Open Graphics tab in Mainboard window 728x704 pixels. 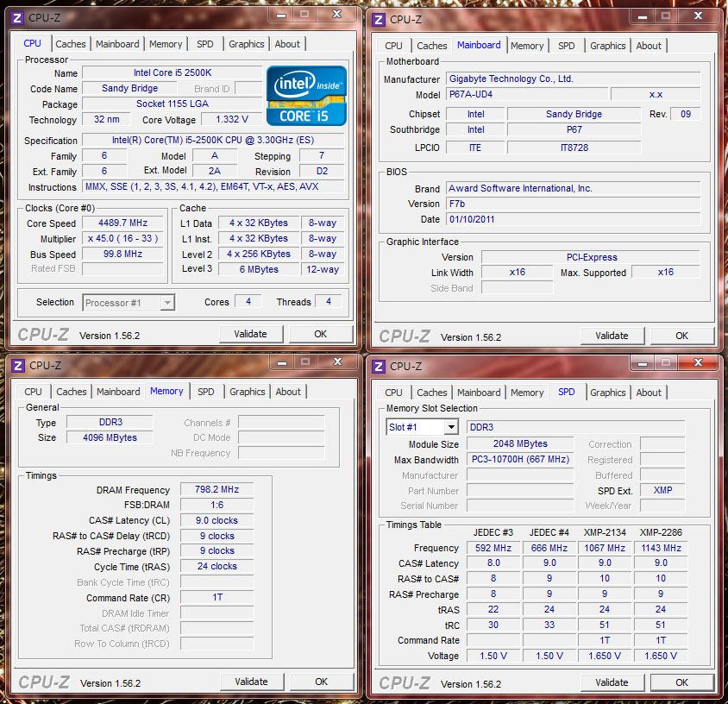click(x=608, y=46)
